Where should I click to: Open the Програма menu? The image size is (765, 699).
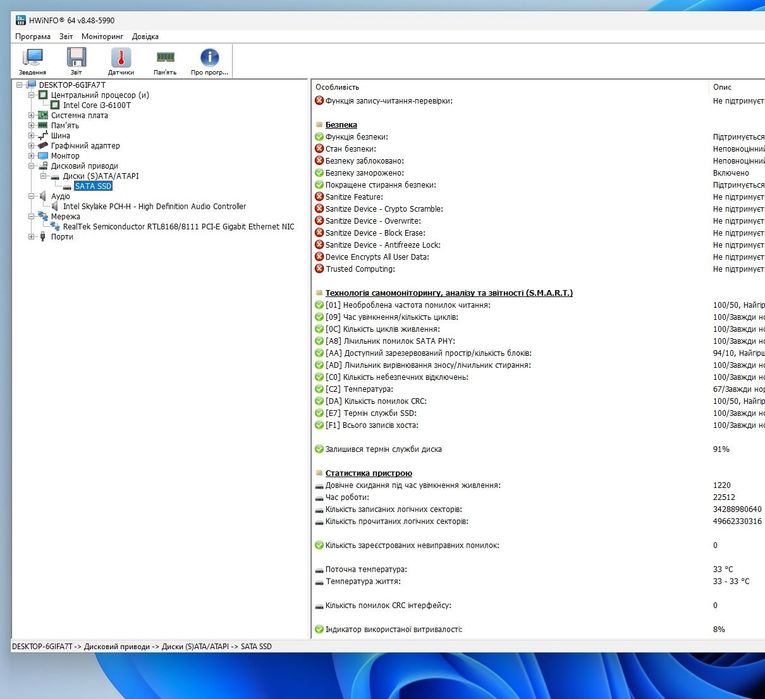click(33, 37)
